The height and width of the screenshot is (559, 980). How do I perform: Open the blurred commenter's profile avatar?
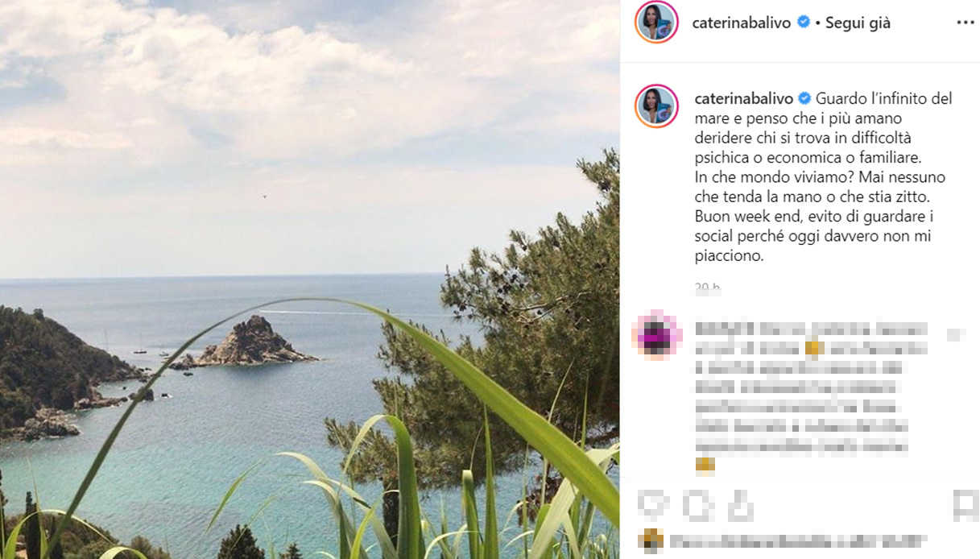(657, 333)
